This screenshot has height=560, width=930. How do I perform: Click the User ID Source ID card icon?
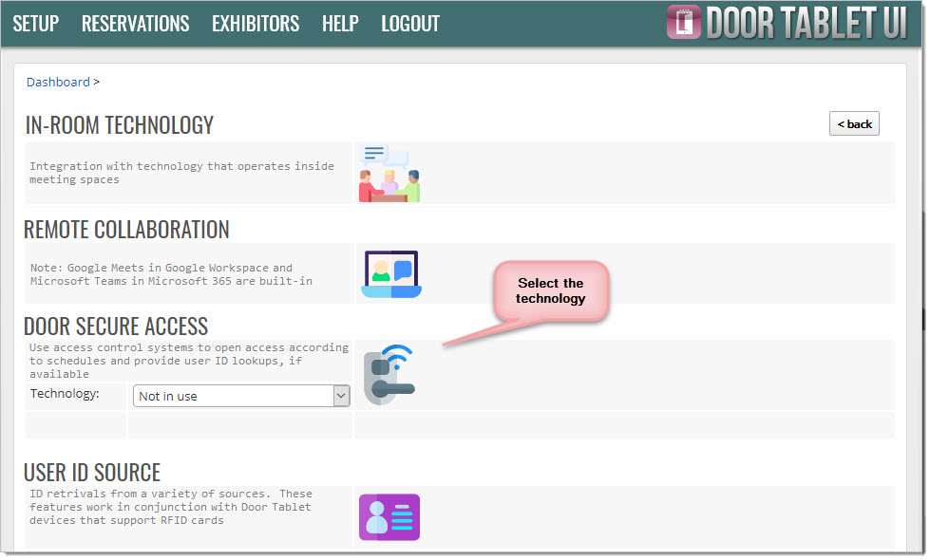tap(389, 517)
